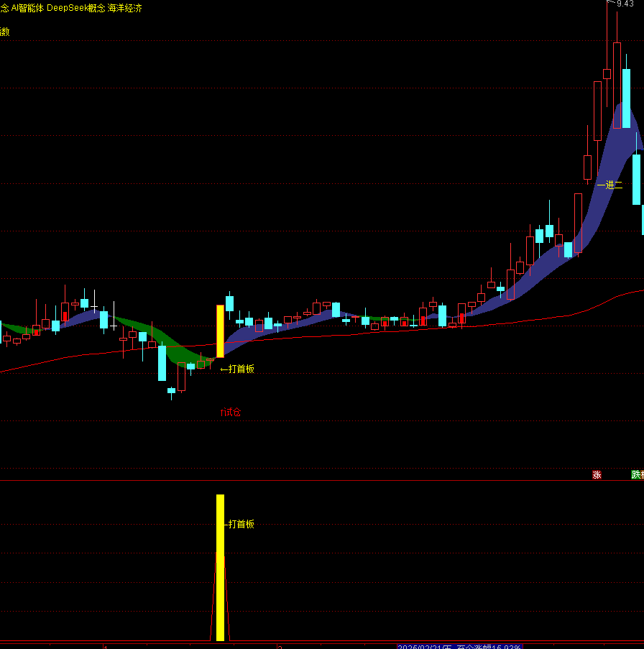Click the red 试仓 signal marker
The height and width of the screenshot is (649, 644).
click(230, 412)
